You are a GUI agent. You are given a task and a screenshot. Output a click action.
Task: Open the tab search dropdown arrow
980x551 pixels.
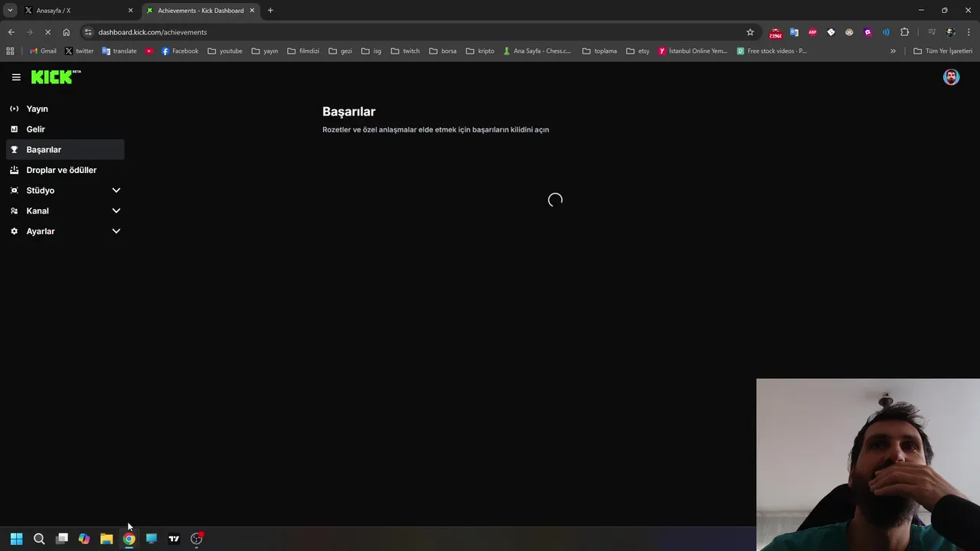[10, 11]
